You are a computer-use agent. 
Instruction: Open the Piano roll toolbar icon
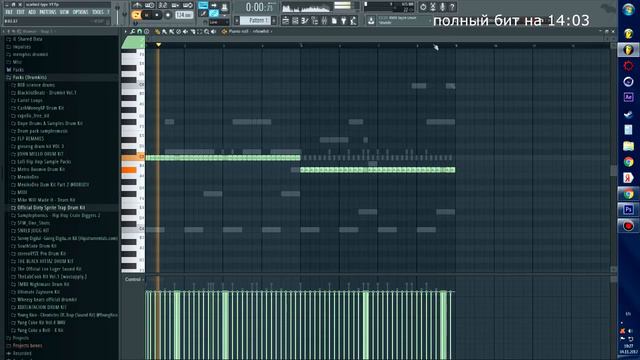point(305,20)
